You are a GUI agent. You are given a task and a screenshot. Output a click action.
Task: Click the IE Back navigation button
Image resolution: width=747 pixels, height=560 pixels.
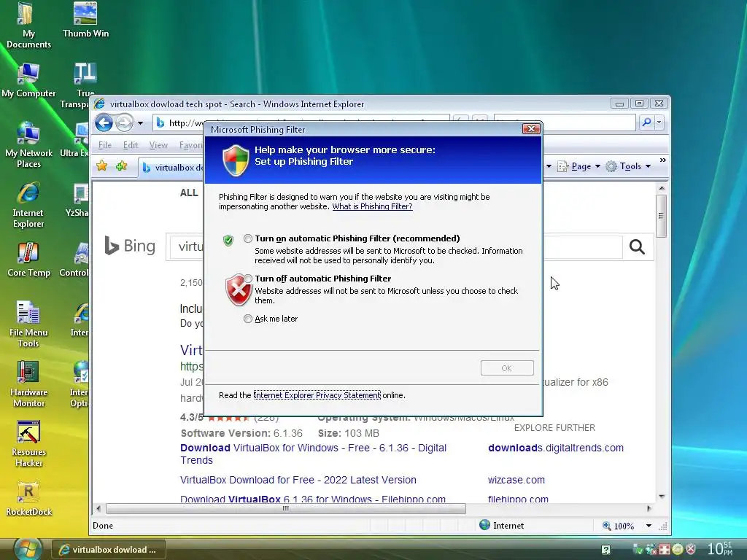(x=104, y=122)
